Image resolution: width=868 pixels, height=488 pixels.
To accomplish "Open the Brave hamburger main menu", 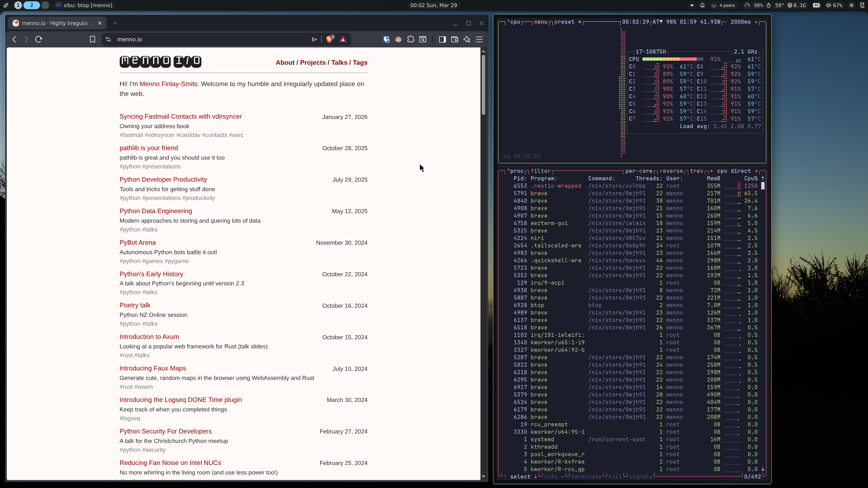I will point(479,39).
